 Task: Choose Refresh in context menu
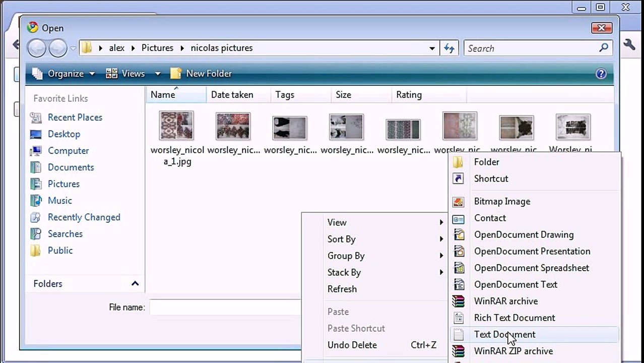[x=375, y=289]
